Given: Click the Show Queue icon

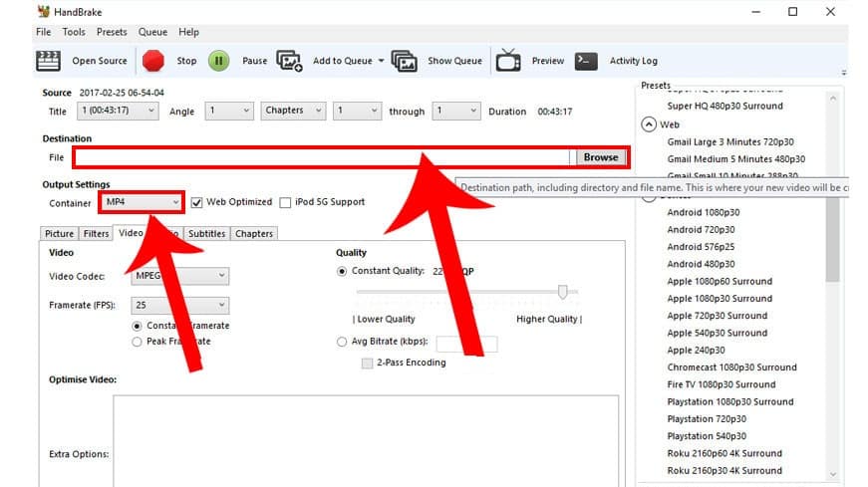Looking at the screenshot, I should pos(405,61).
